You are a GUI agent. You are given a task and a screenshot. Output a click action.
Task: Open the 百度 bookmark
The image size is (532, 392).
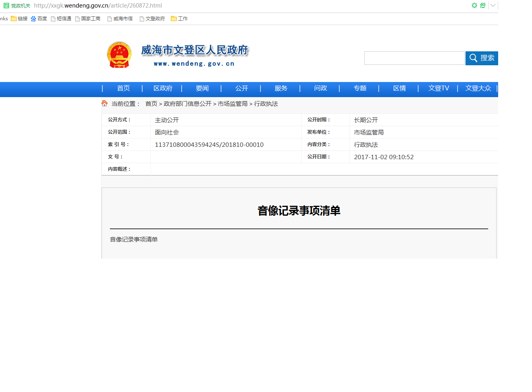[x=39, y=19]
